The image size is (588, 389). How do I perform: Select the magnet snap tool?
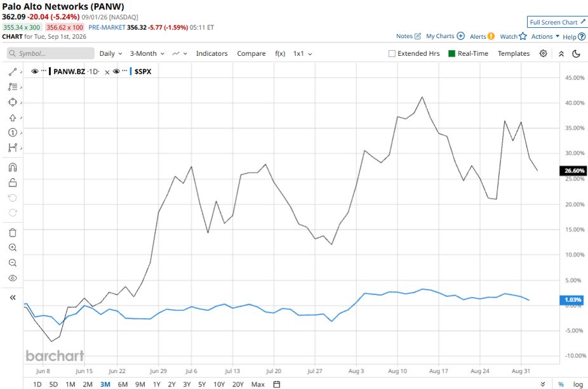click(x=12, y=167)
